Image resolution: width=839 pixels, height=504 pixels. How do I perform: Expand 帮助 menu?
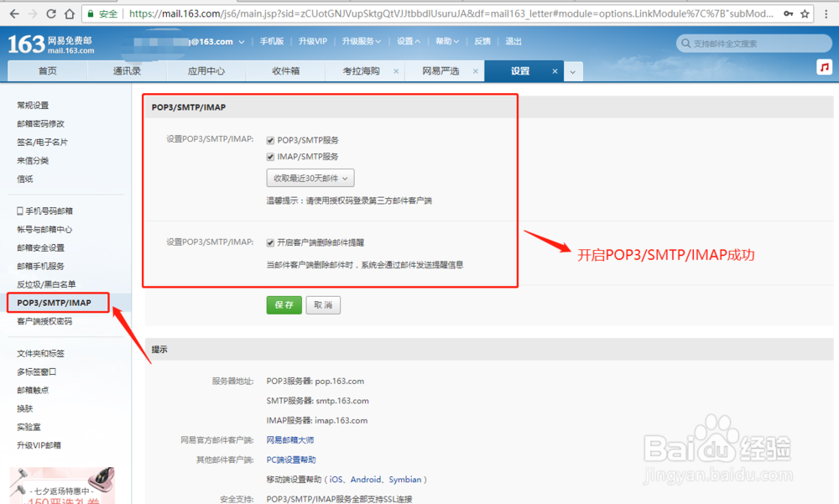tap(447, 41)
